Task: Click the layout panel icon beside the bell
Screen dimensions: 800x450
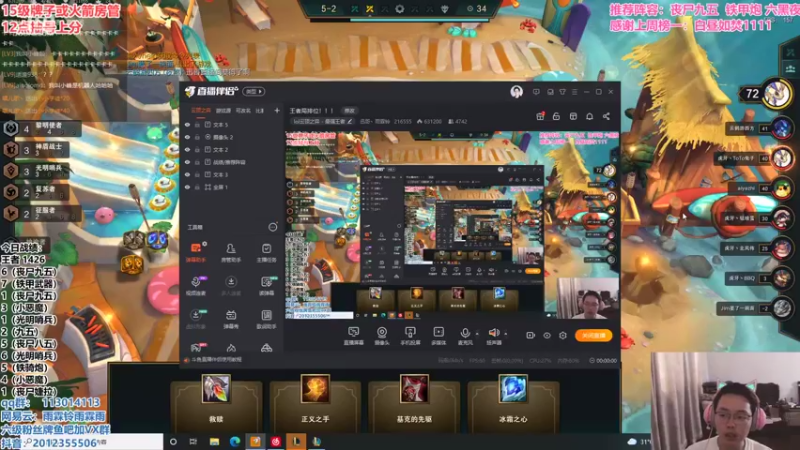Action: (573, 116)
